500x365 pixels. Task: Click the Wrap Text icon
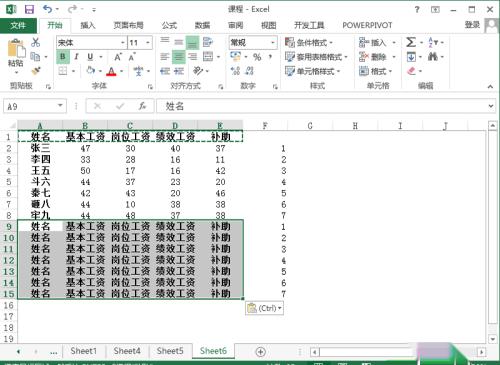tap(208, 42)
